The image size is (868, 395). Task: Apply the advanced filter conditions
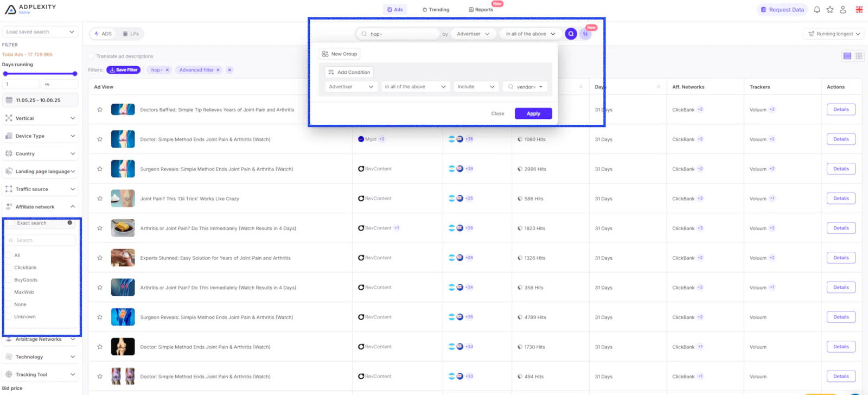[533, 113]
